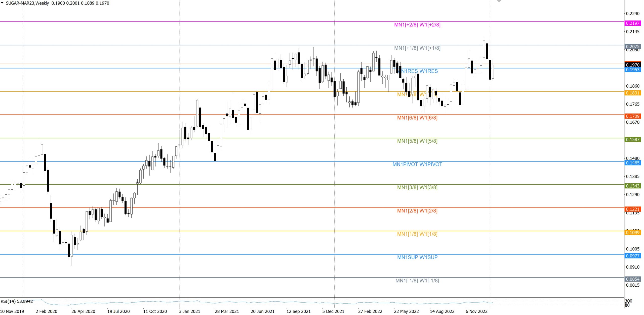This screenshot has width=644, height=315.
Task: Click the red 0.1709 price tag
Action: point(632,116)
